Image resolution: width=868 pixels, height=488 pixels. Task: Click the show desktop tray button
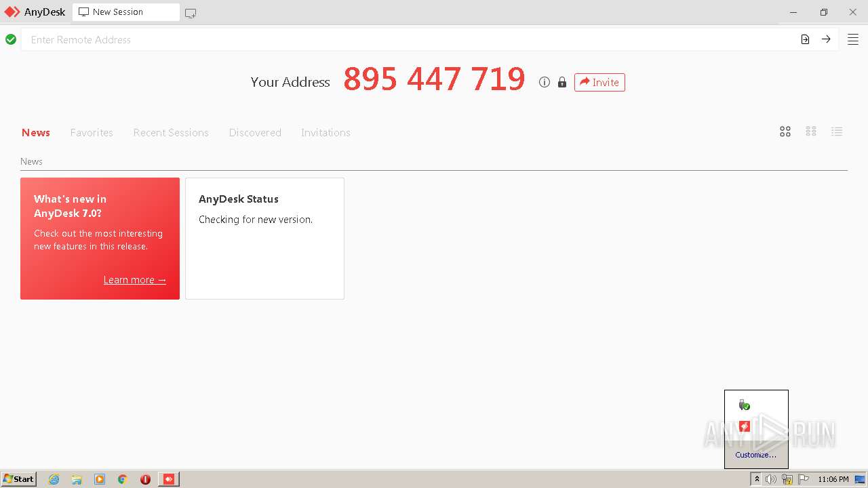[860, 479]
